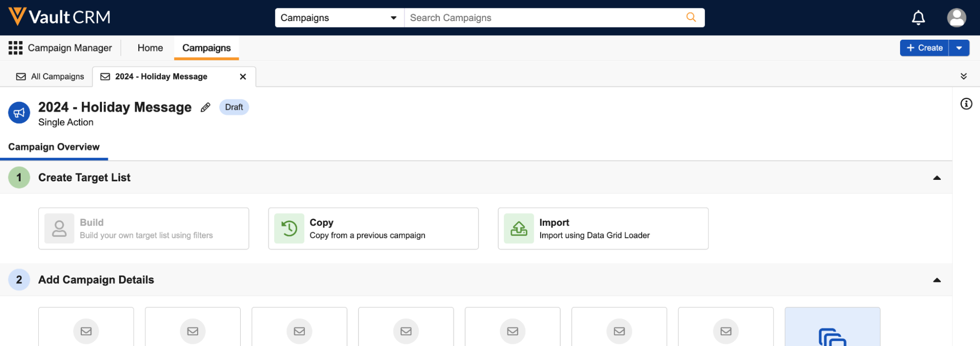Viewport: 980px width, 346px height.
Task: Open the Create button dropdown arrow
Action: tap(959, 48)
